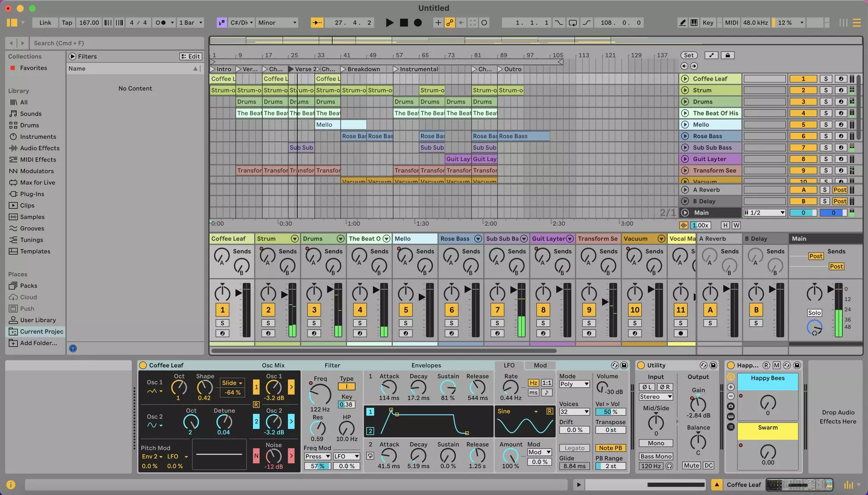Screen dimensions: 868x495
Task: Open the Main output 1/2 dropdown
Action: (765, 213)
